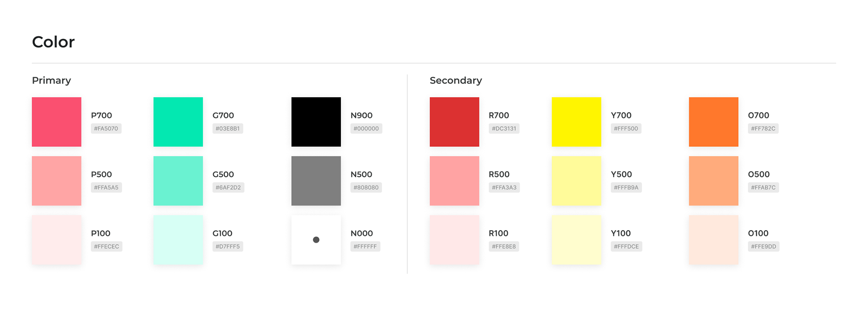The height and width of the screenshot is (310, 868).
Task: Select the #FFF500 hex label
Action: tap(626, 129)
